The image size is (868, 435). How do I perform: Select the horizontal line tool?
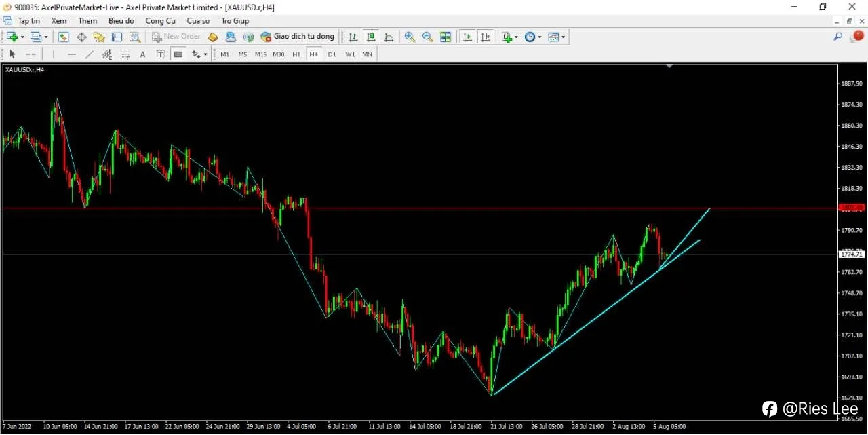[x=71, y=54]
